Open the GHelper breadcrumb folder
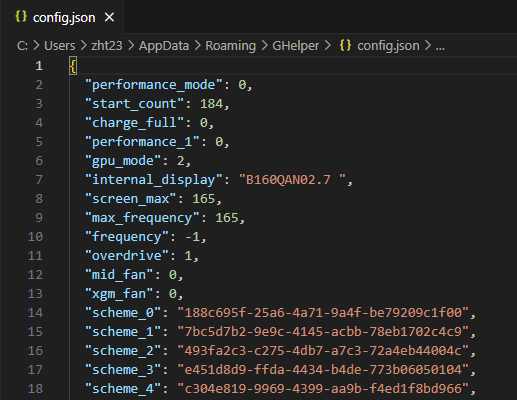517x400 pixels. (x=295, y=46)
